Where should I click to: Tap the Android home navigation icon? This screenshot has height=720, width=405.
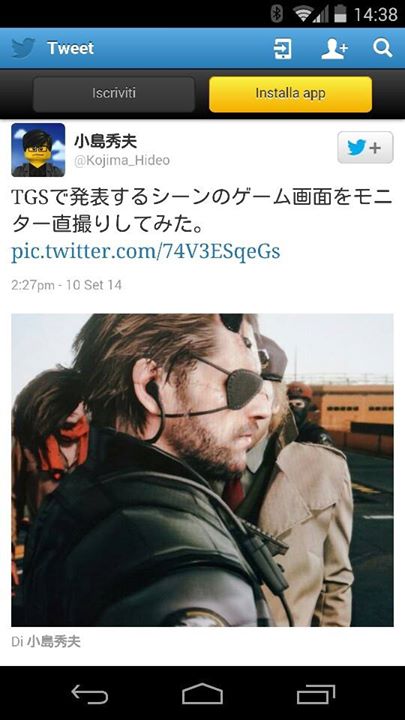[202, 694]
